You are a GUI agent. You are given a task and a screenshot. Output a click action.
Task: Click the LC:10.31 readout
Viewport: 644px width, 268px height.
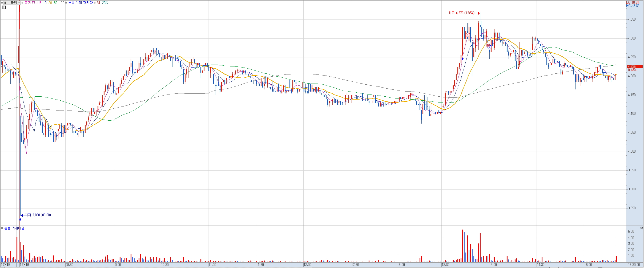[x=633, y=2]
